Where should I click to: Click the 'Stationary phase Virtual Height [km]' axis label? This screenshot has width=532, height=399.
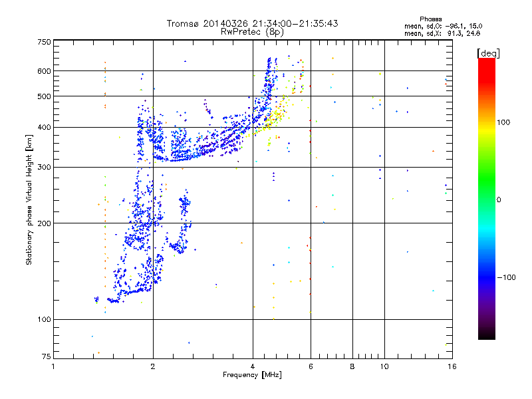29,199
